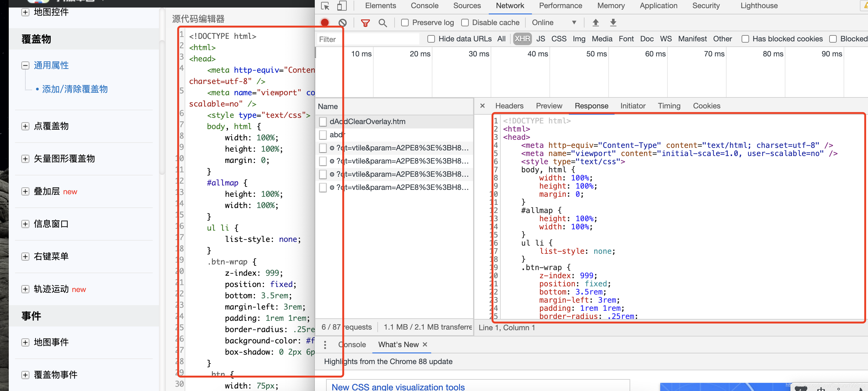868x391 pixels.
Task: Open the Headers details tab
Action: [x=509, y=106]
